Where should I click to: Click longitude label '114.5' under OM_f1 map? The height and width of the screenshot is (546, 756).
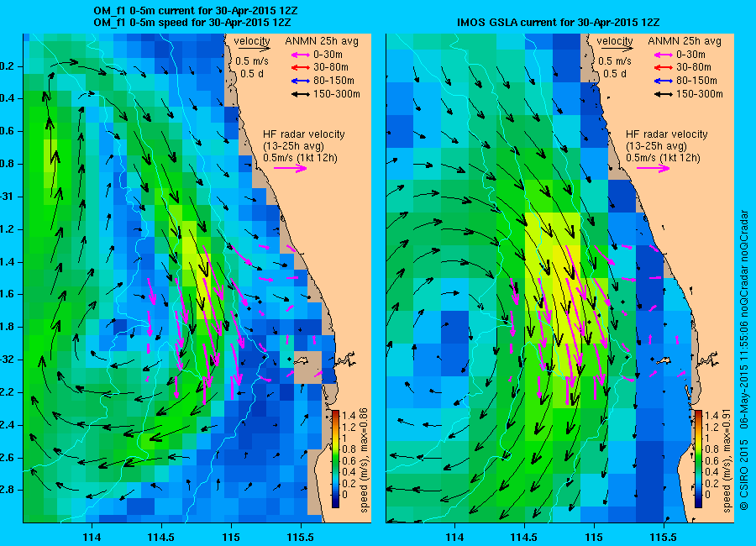161,538
